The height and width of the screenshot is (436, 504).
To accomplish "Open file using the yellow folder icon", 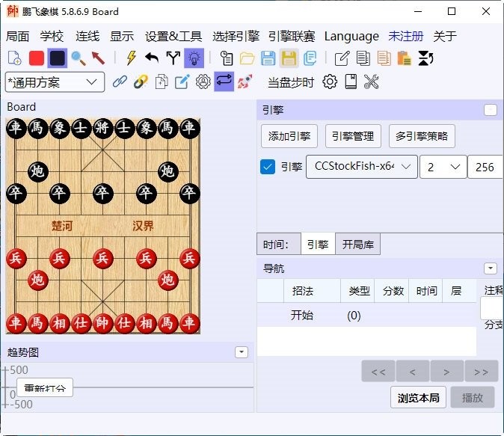I will [248, 58].
